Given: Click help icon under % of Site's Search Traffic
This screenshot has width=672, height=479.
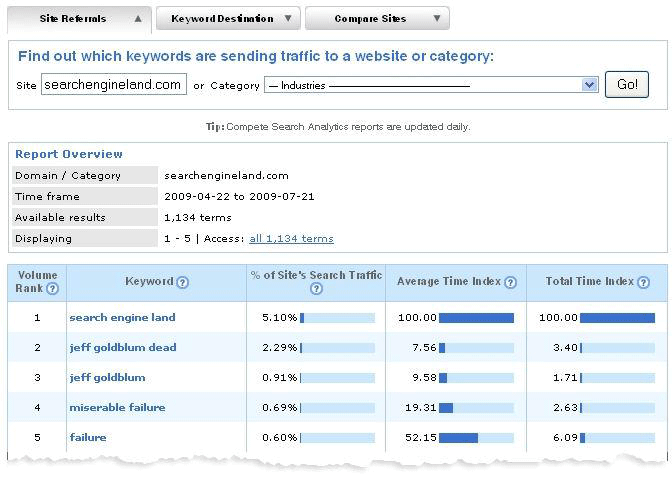Looking at the screenshot, I should click(x=316, y=289).
